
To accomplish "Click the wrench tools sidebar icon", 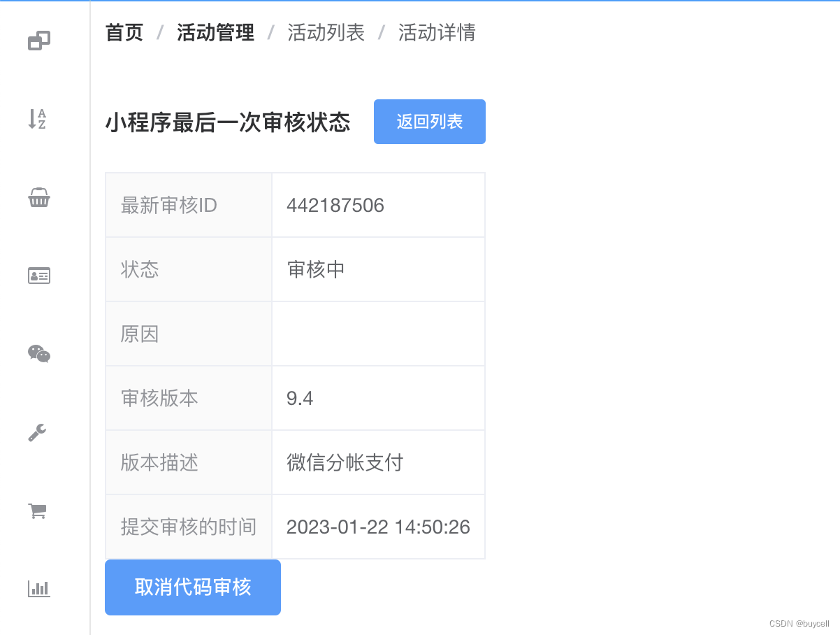I will [x=38, y=433].
